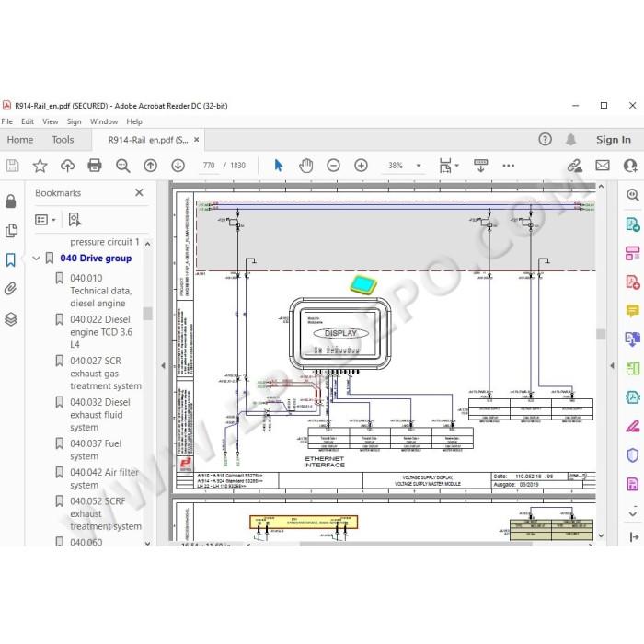Open the Layers panel icon
Screen dimensions: 644x644
coord(11,319)
